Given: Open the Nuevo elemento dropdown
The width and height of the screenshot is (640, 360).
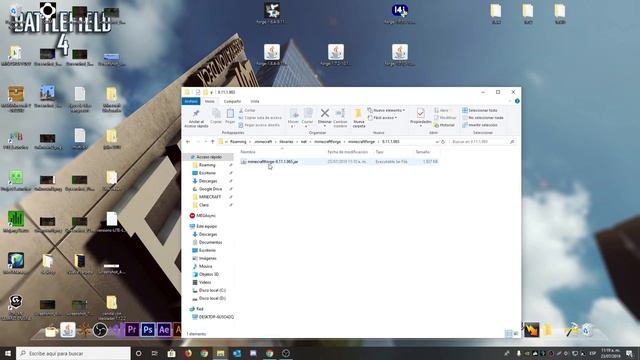Looking at the screenshot, I should pos(386,110).
